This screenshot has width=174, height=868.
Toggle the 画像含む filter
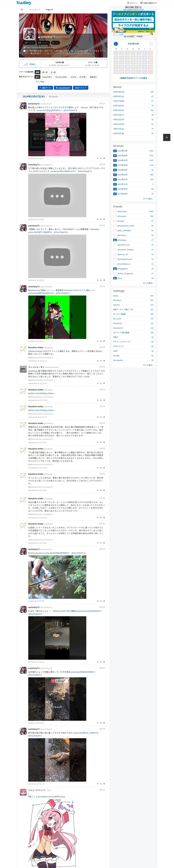93,77
